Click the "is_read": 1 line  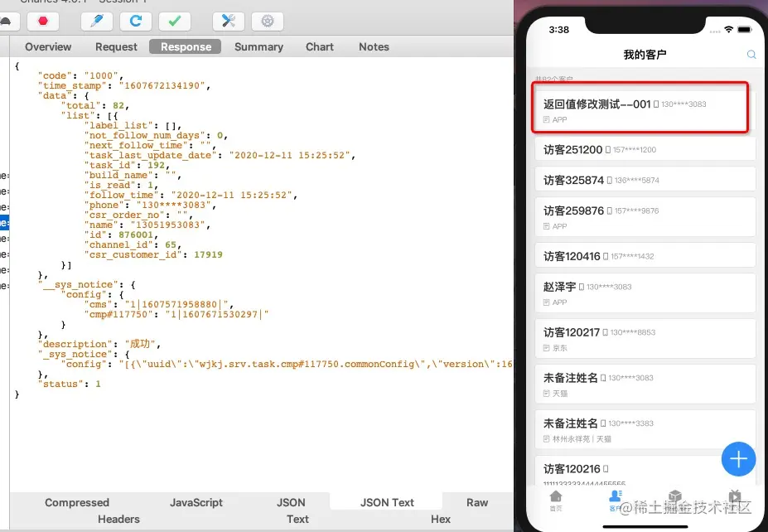coord(120,185)
